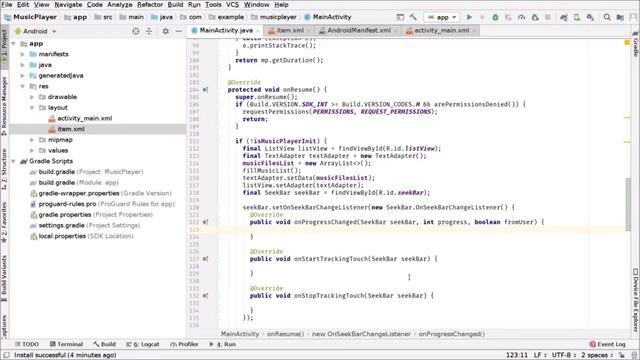Click Collapse All icon in Project panel
This screenshot has height=360, width=640.
click(x=149, y=31)
